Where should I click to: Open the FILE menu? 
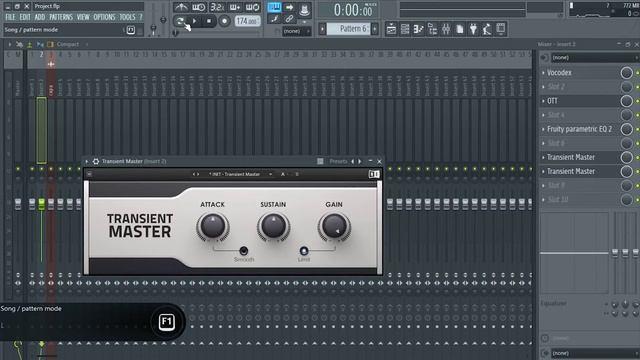point(10,17)
